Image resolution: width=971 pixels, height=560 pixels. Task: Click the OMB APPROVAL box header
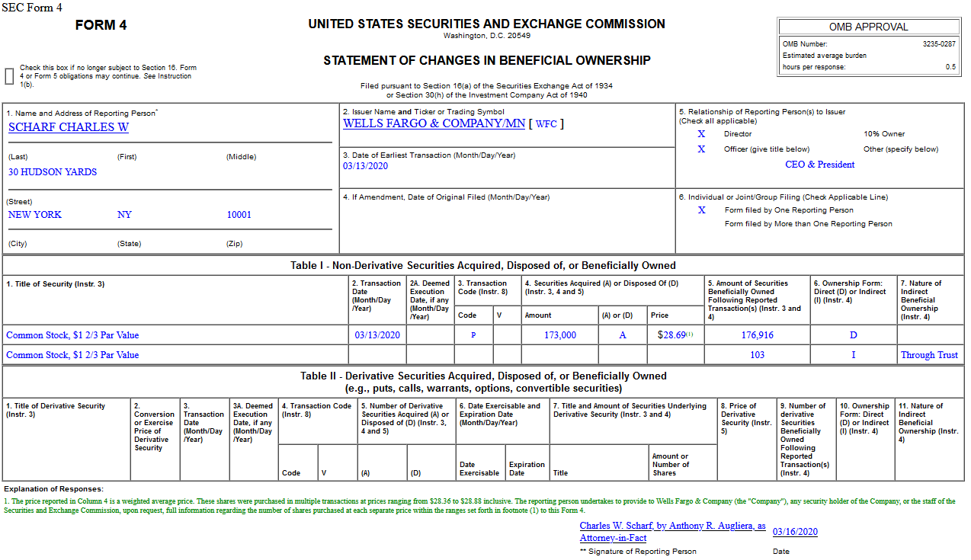coord(869,27)
